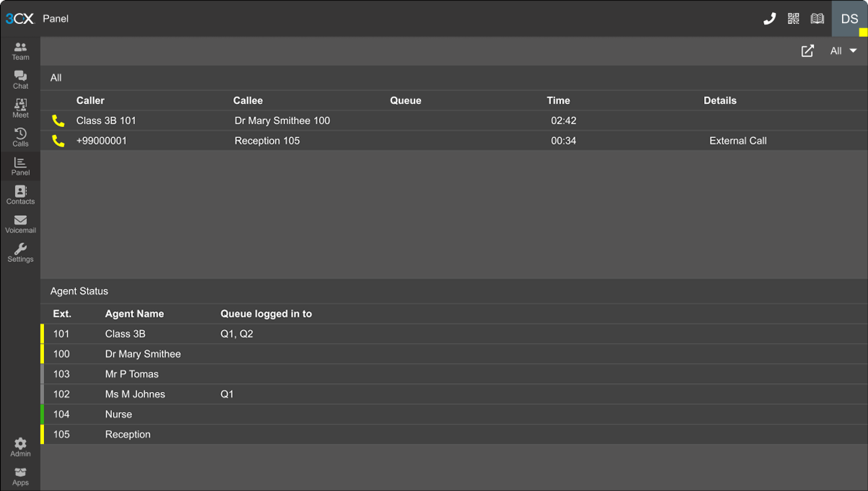
Task: Expand the All filter dropdown
Action: click(843, 51)
